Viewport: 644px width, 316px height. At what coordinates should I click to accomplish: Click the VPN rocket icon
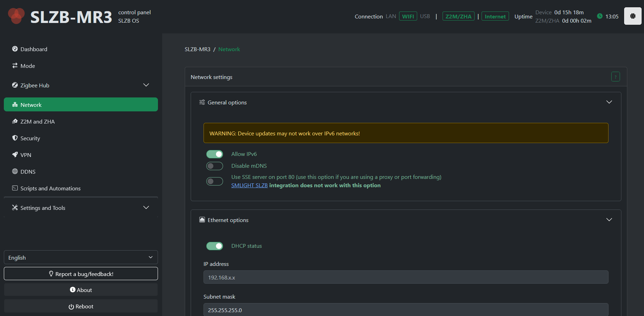click(x=15, y=155)
